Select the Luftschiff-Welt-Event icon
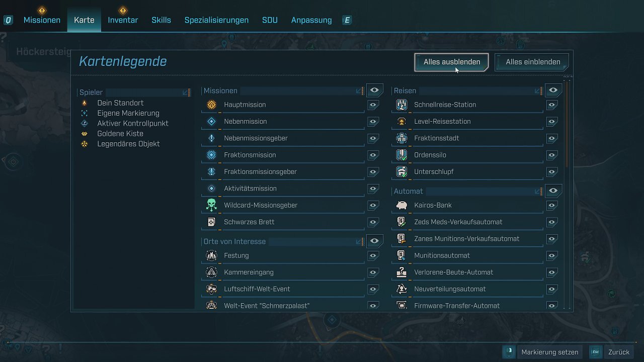The width and height of the screenshot is (644, 362). tap(212, 289)
